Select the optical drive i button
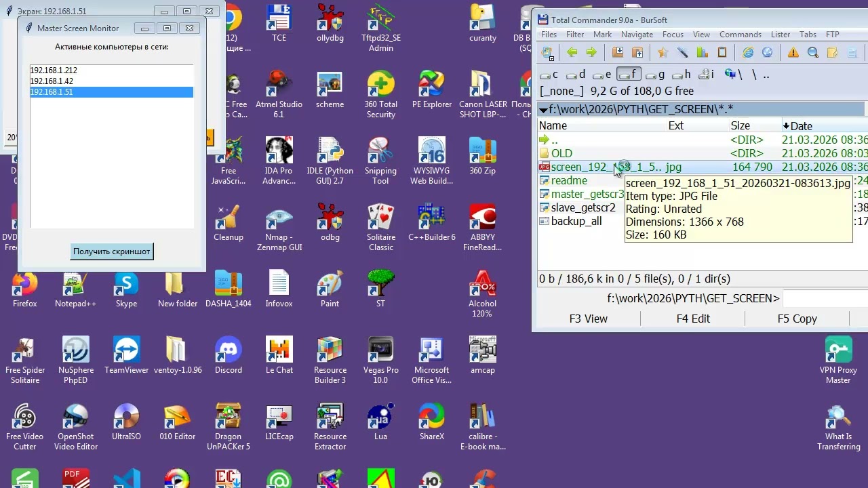 click(x=707, y=75)
